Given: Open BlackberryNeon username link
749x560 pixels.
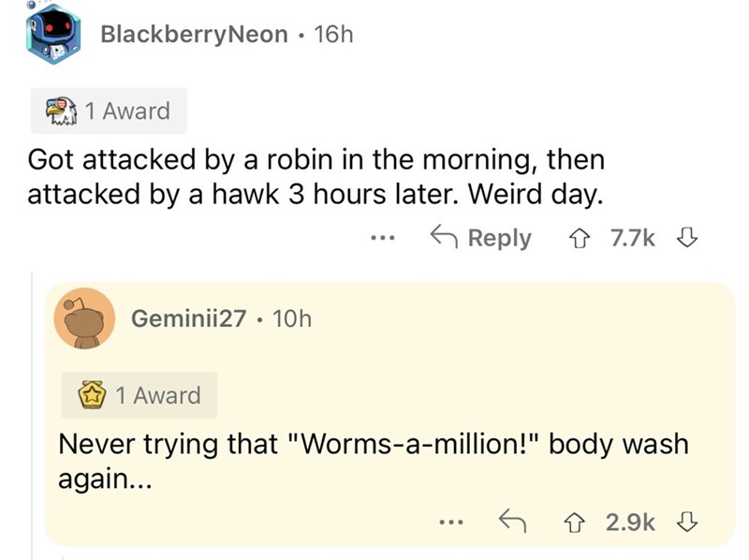Looking at the screenshot, I should (x=194, y=35).
